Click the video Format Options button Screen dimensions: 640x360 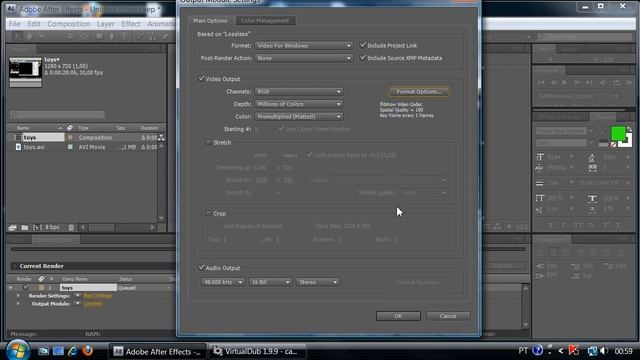click(419, 92)
